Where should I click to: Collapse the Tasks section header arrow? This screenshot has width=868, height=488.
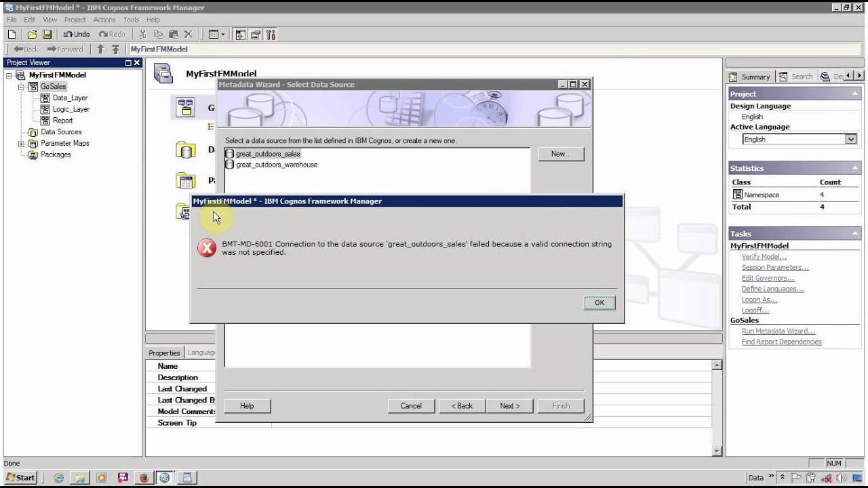855,233
